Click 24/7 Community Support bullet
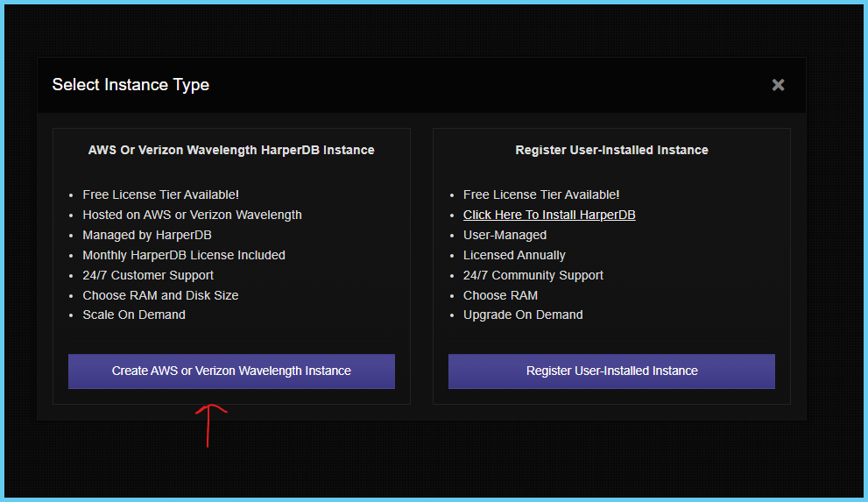 [533, 275]
